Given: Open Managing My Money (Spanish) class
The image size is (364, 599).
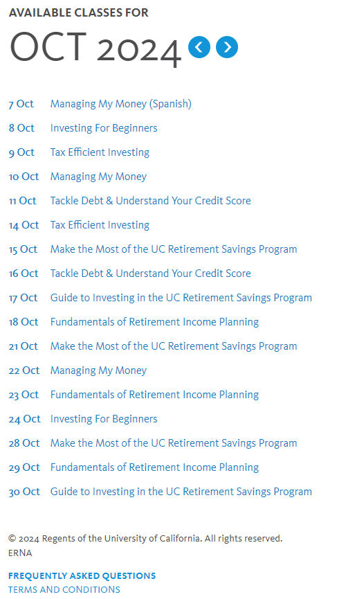Looking at the screenshot, I should [120, 104].
